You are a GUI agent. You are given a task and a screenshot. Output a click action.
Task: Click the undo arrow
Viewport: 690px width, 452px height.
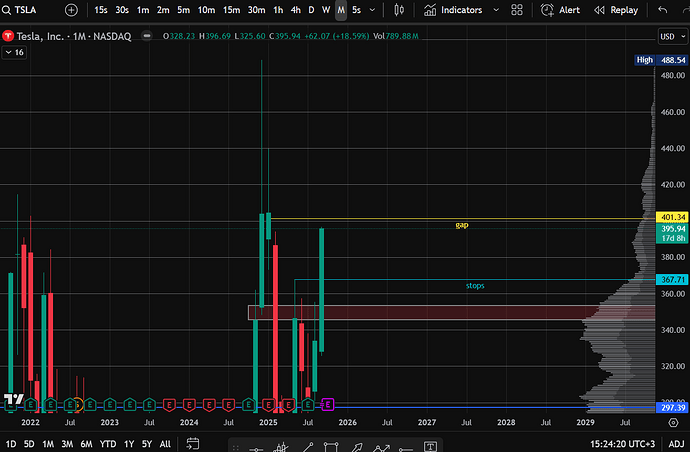(x=662, y=10)
